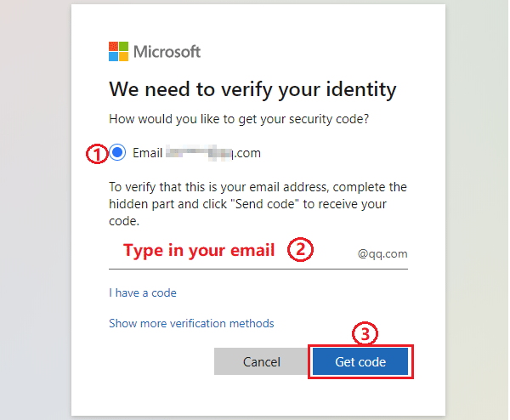The height and width of the screenshot is (420, 510).
Task: Click the Microsoft wordmark text
Action: coord(167,52)
